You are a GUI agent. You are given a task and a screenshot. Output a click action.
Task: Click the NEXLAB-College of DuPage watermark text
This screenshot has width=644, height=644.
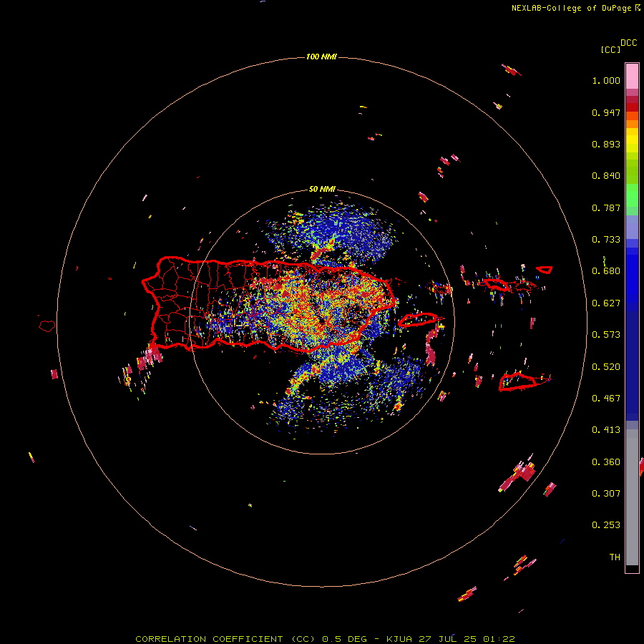pos(571,8)
